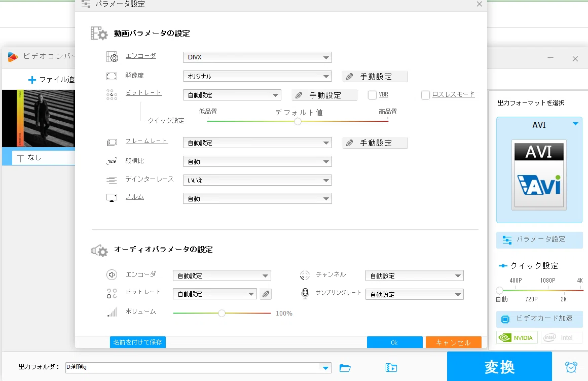Viewport: 588px width, 381px height.
Task: Click the subtitle T icon for なし
Action: tap(20, 158)
